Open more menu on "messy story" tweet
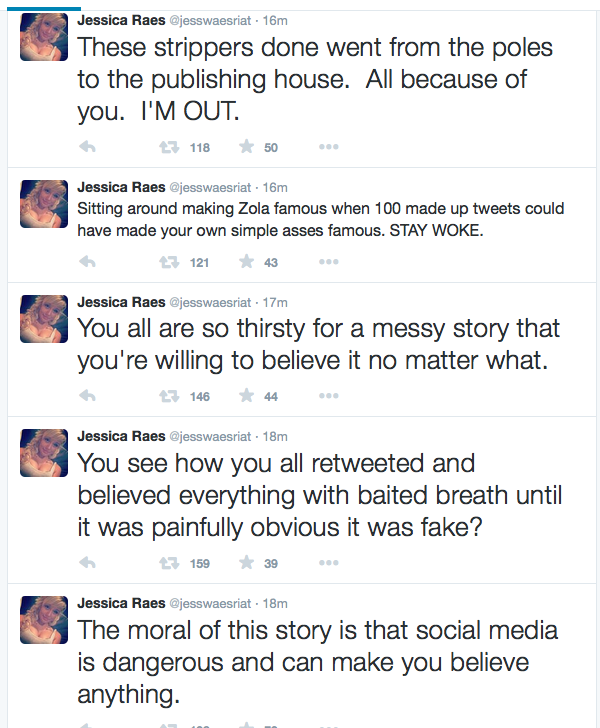600x728 pixels. click(x=328, y=396)
